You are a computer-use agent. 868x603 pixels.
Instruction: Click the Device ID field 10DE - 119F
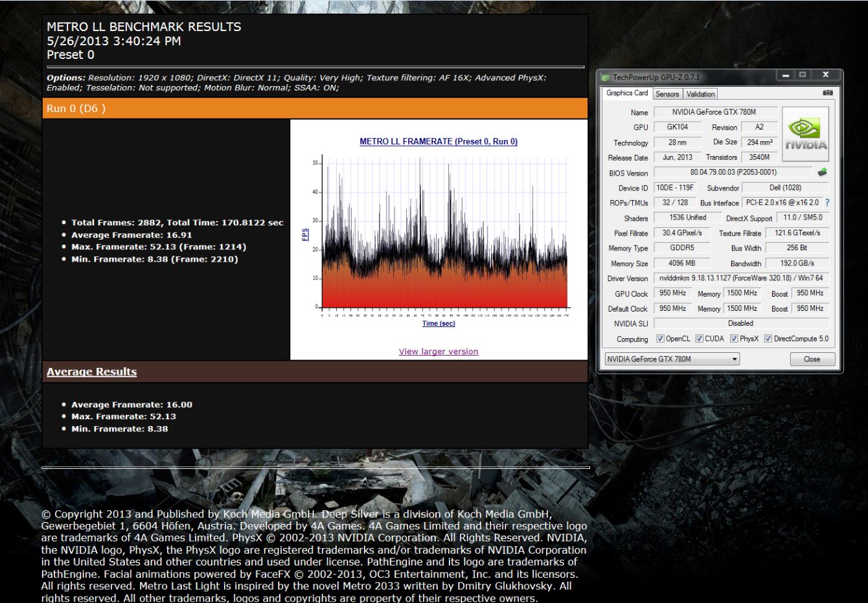[674, 187]
